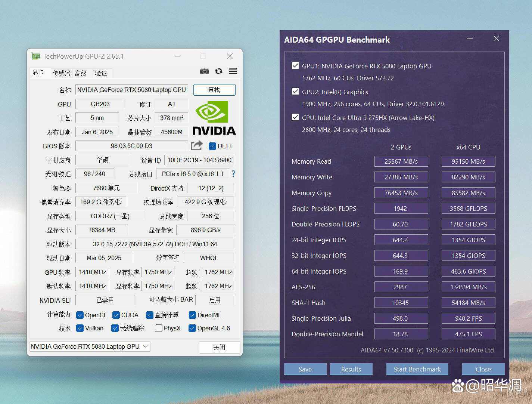
Task: Click the x64 CPU column header
Action: pos(468,147)
